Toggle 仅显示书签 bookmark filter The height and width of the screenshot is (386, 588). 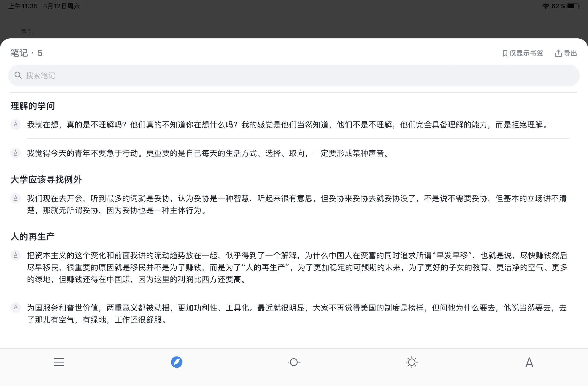coord(523,53)
